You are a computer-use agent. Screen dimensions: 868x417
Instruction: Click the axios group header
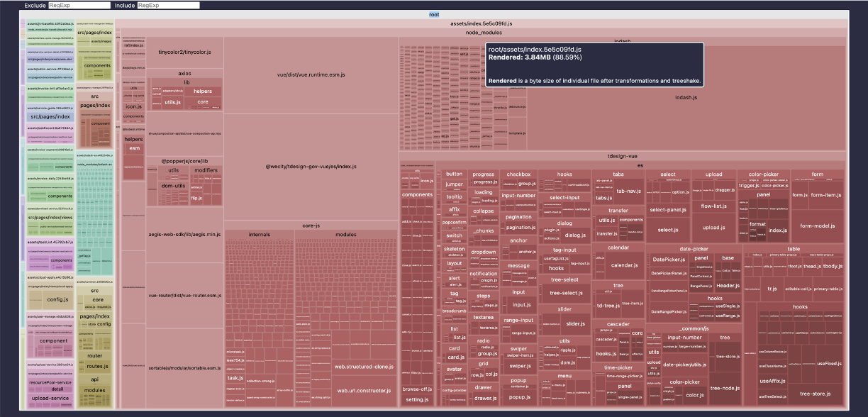(184, 73)
